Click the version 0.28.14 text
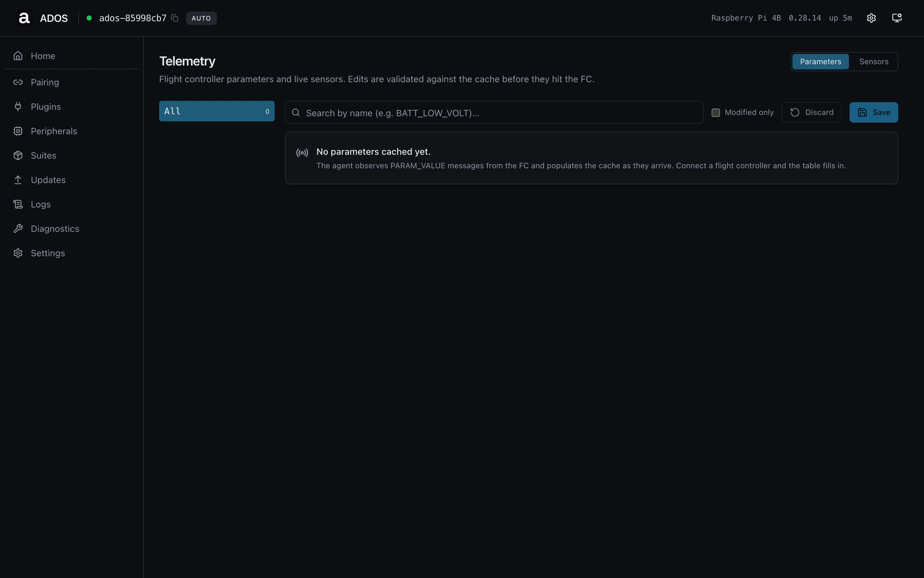Screen dimensions: 924x578 (805, 18)
